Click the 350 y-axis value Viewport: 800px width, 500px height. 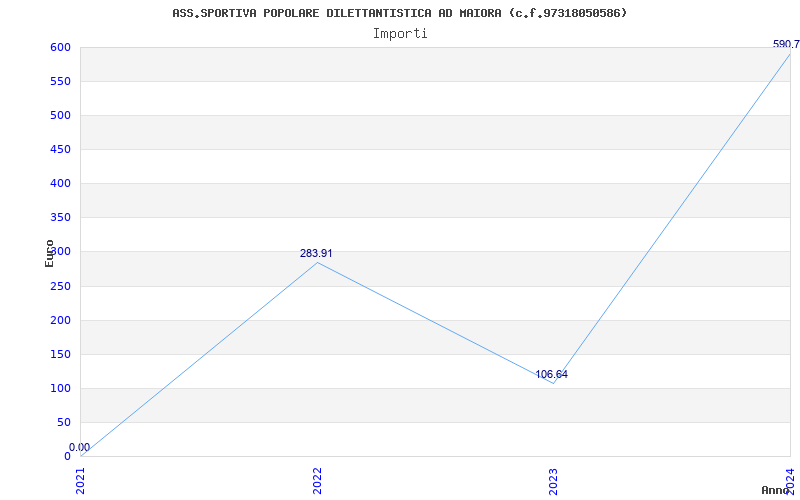point(60,218)
